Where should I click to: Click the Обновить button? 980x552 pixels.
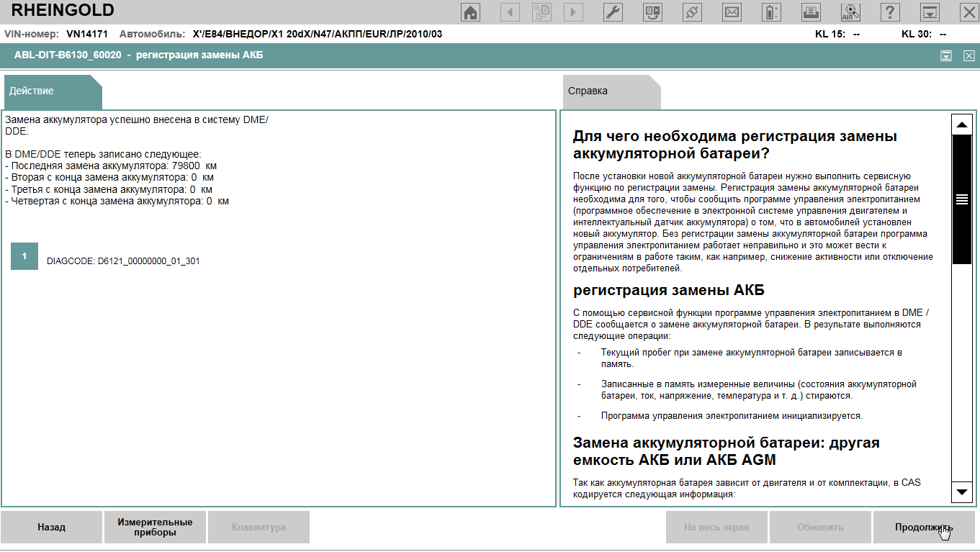[x=820, y=527]
